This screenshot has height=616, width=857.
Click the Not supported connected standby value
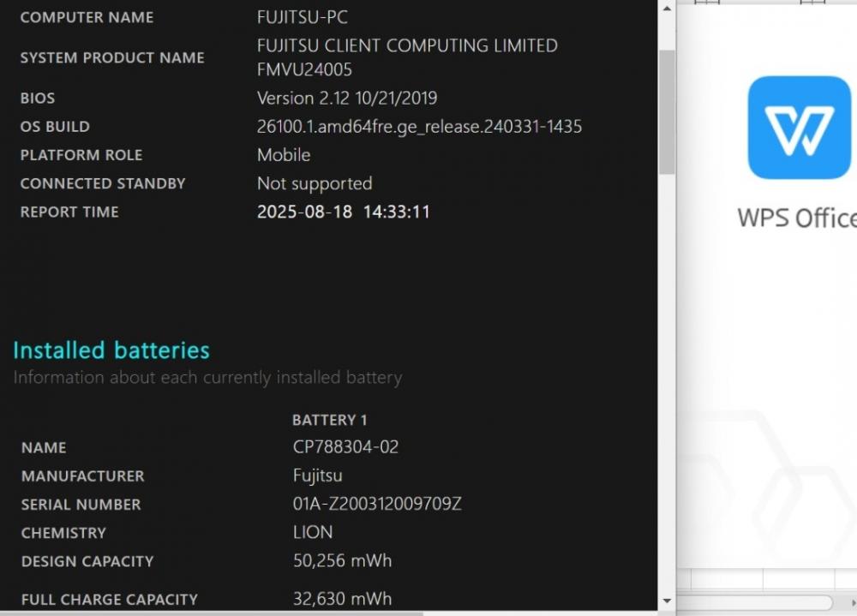pyautogui.click(x=315, y=183)
